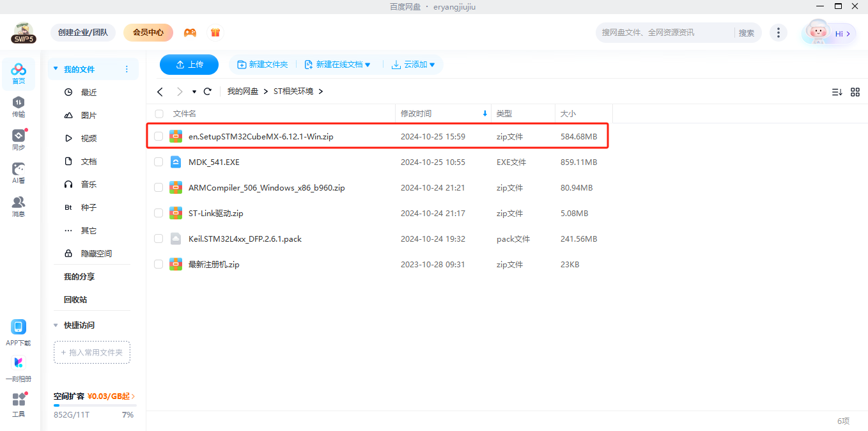Check the 最新注册机.zip checkbox
Viewport: 868px width, 431px height.
coord(159,264)
